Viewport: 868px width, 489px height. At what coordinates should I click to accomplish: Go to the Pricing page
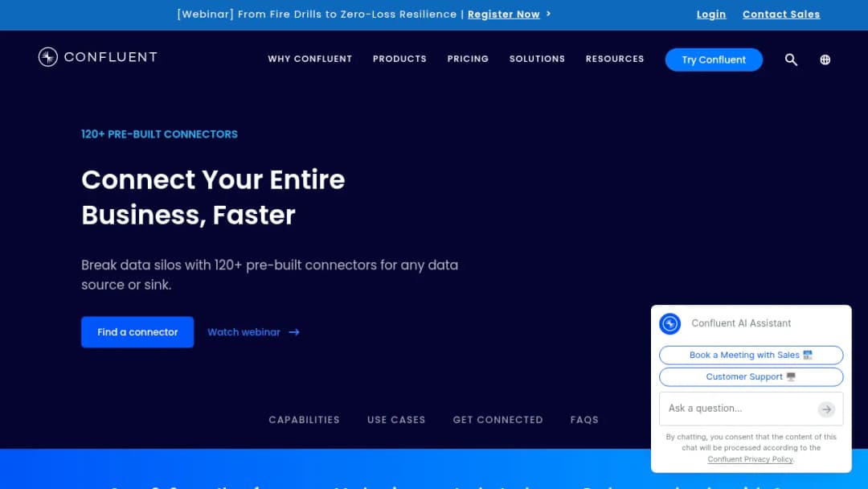click(x=468, y=59)
